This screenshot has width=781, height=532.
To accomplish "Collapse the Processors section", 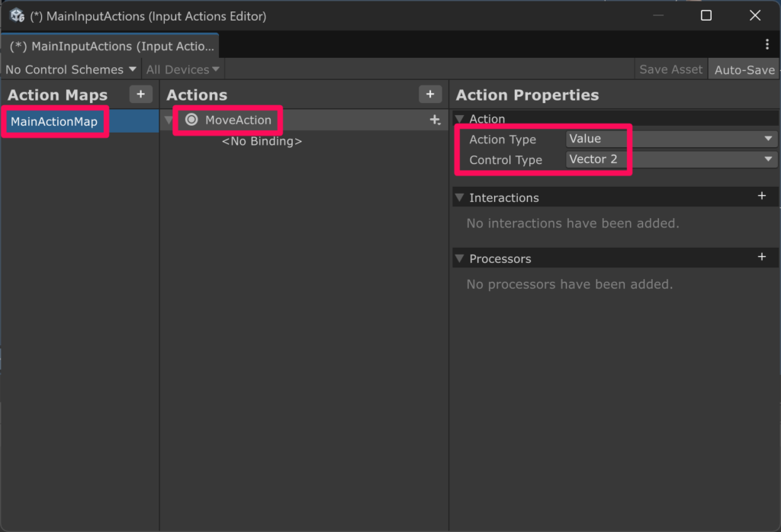I will tap(459, 258).
